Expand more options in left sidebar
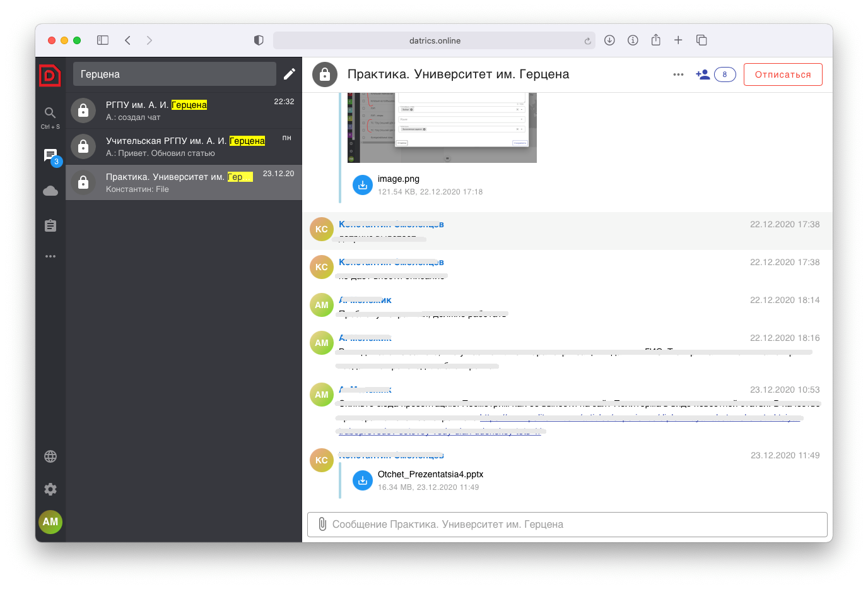868x589 pixels. (50, 256)
